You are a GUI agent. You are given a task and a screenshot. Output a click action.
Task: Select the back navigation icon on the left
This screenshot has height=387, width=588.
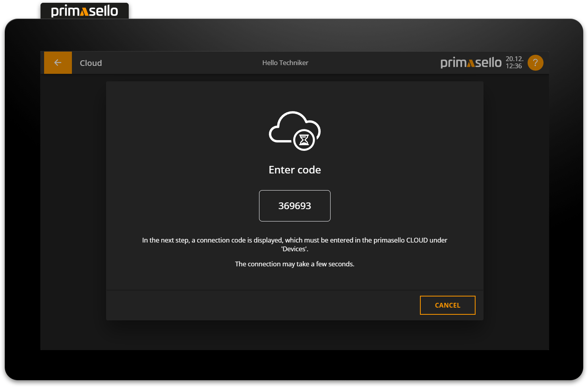(x=58, y=62)
